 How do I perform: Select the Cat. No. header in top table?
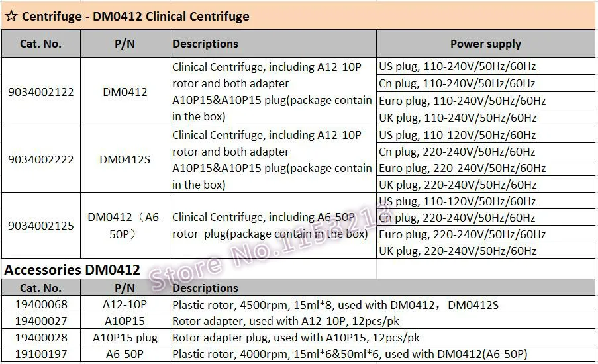click(x=41, y=44)
